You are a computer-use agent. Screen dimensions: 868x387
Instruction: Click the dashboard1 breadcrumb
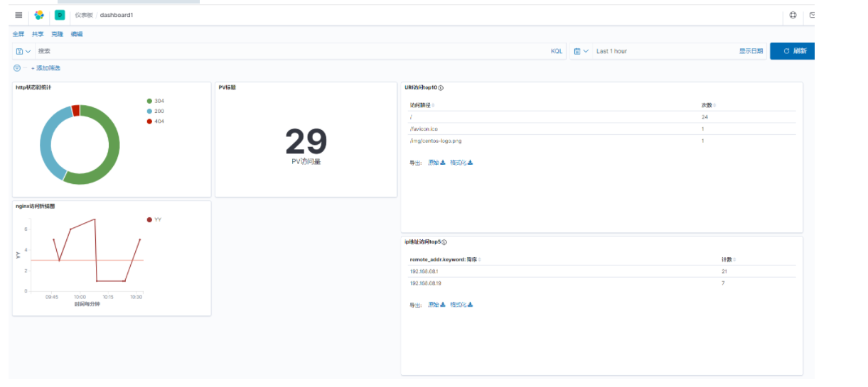(x=117, y=15)
